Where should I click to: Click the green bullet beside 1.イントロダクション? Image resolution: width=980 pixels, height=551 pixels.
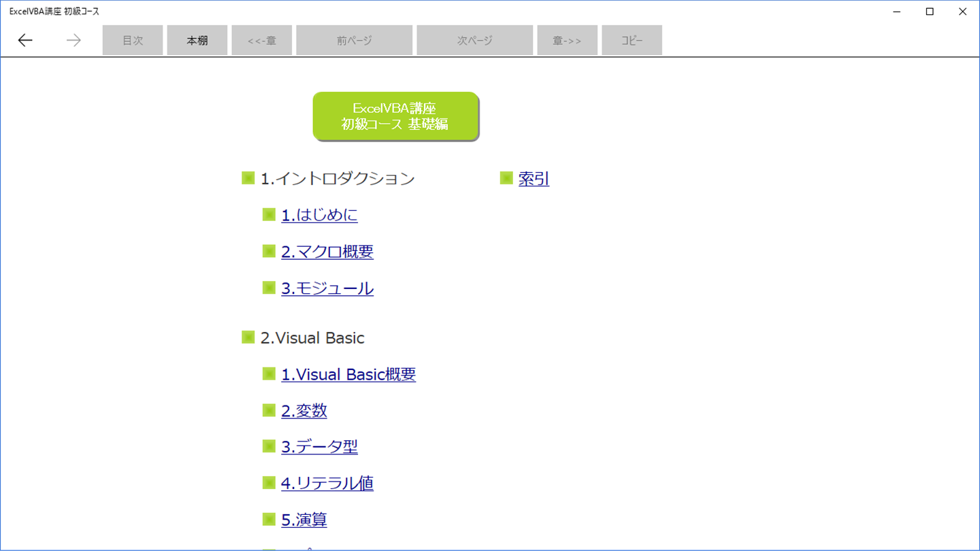248,178
